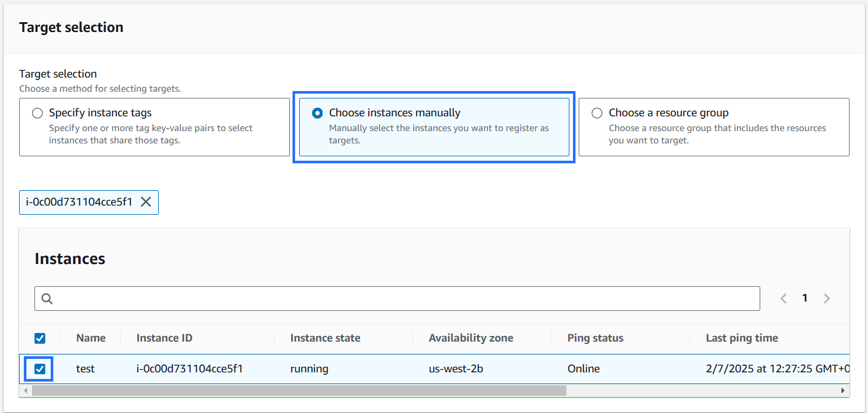
Task: Click the Last ping time column header
Action: (742, 338)
